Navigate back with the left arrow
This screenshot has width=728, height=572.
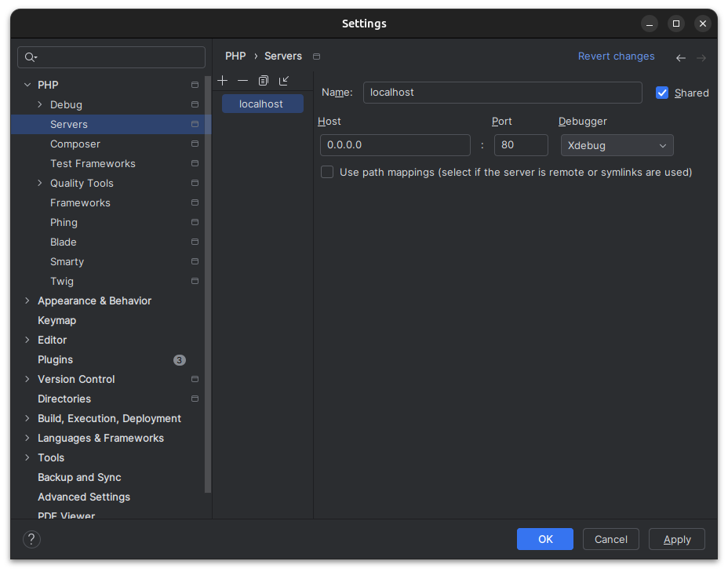tap(680, 57)
